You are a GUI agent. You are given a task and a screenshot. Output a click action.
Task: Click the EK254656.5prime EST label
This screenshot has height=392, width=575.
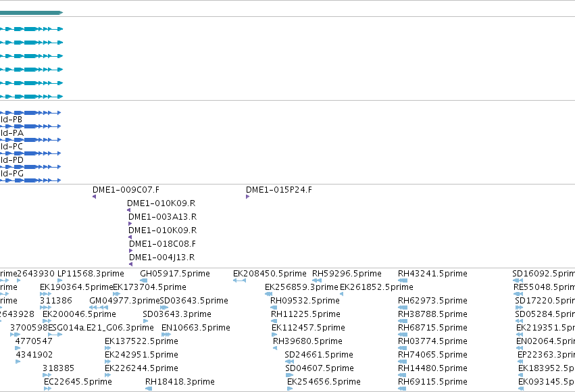[x=324, y=382]
